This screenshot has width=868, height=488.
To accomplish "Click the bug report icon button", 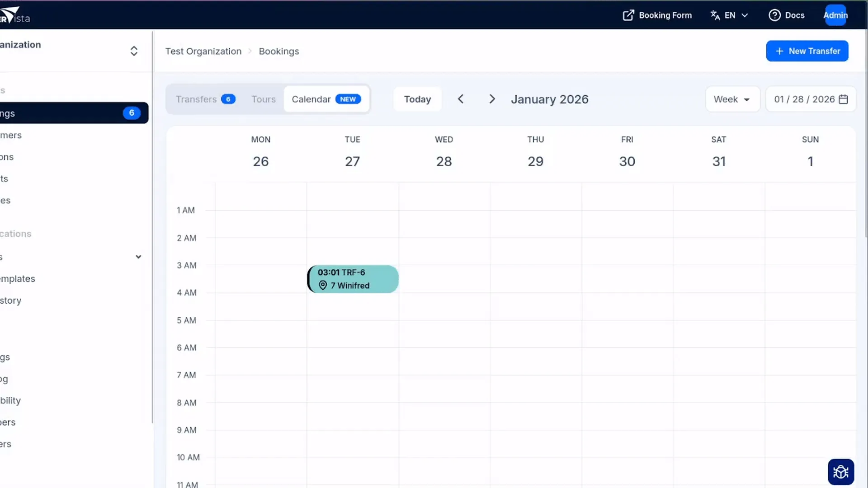I will pos(840,472).
